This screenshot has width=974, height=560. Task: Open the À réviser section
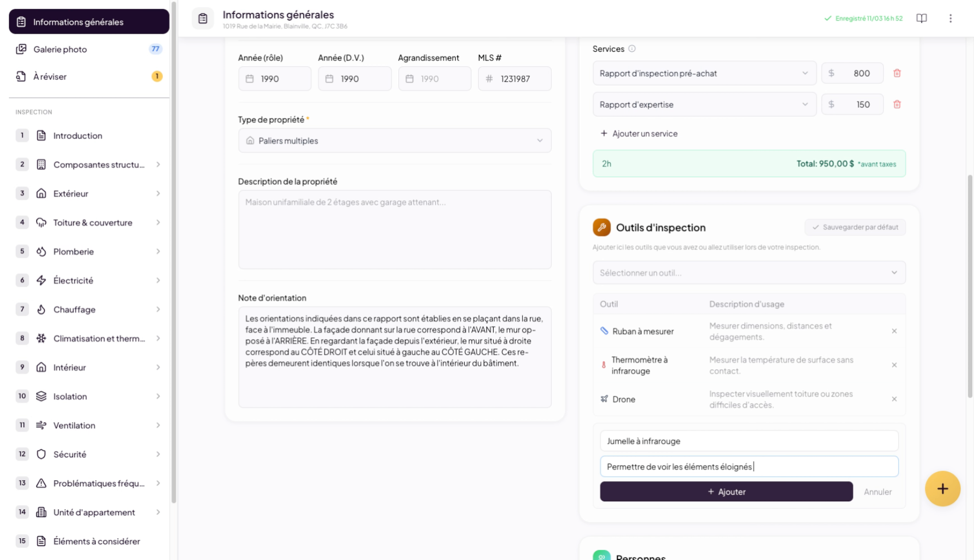(50, 76)
